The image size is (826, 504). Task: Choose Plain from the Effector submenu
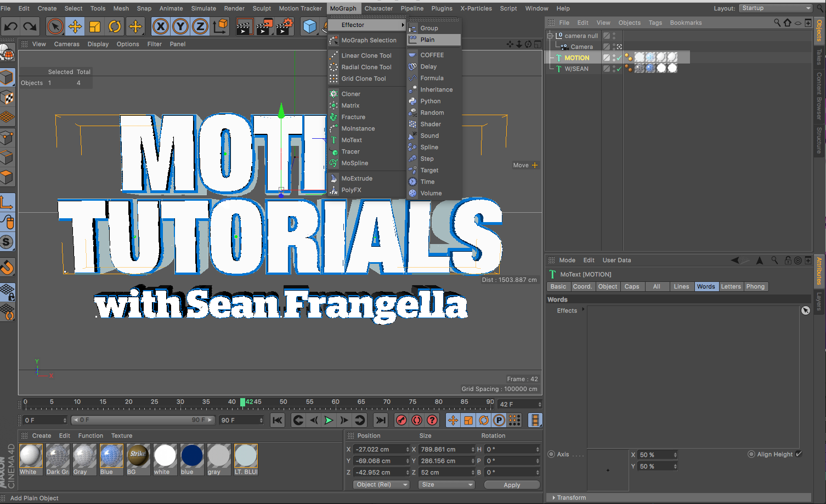[434, 39]
